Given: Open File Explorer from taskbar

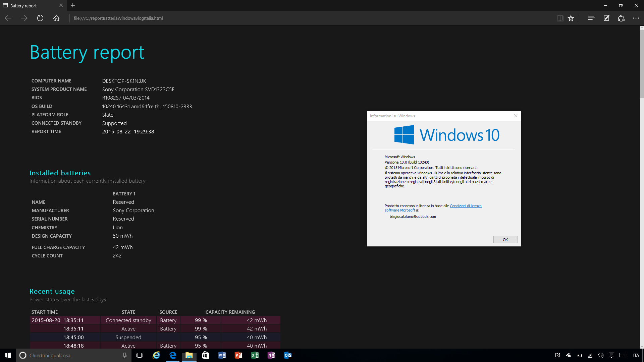Looking at the screenshot, I should 189,355.
